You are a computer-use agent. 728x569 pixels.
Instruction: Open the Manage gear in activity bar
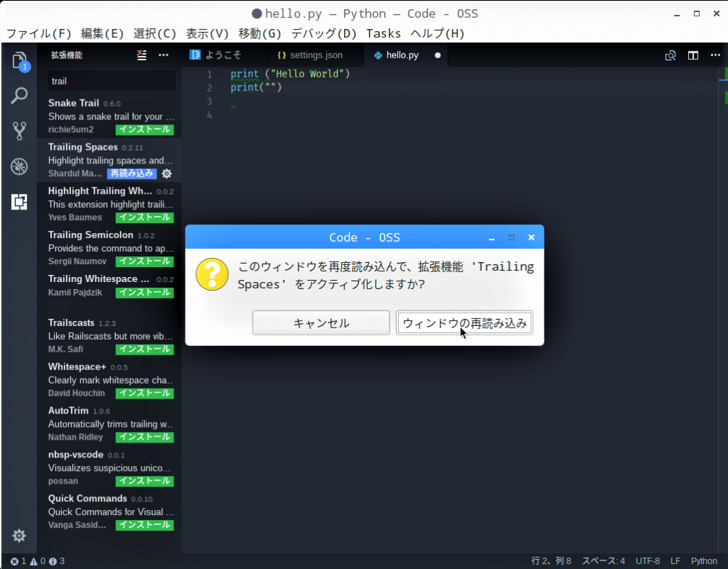tap(19, 536)
